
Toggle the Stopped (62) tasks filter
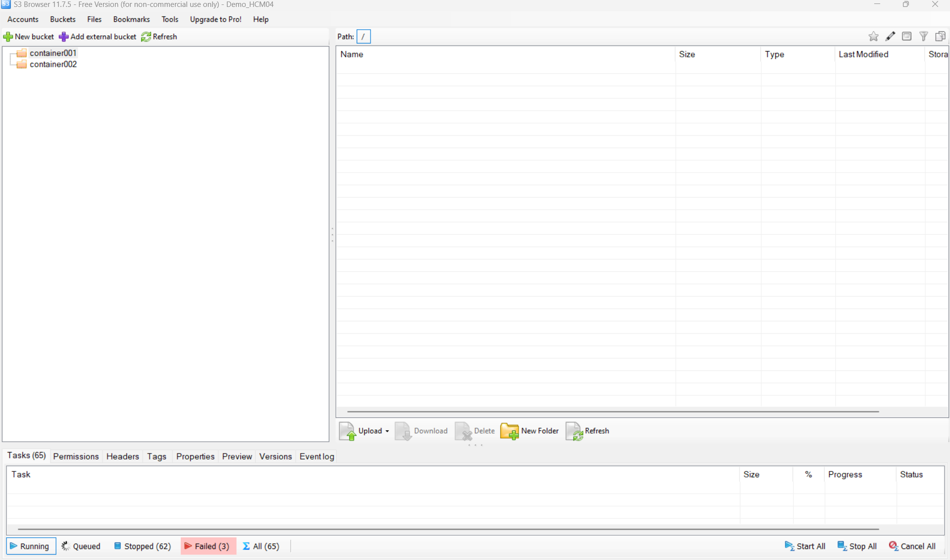click(x=143, y=546)
